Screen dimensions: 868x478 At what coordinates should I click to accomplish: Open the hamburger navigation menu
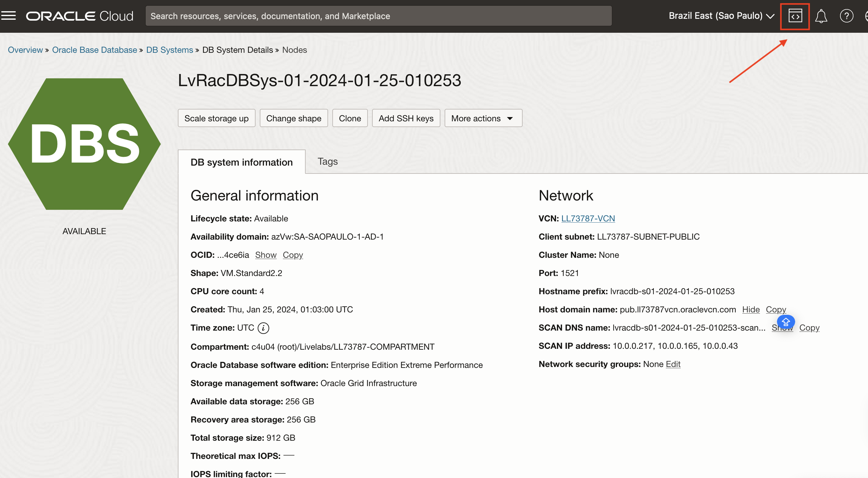(x=8, y=16)
